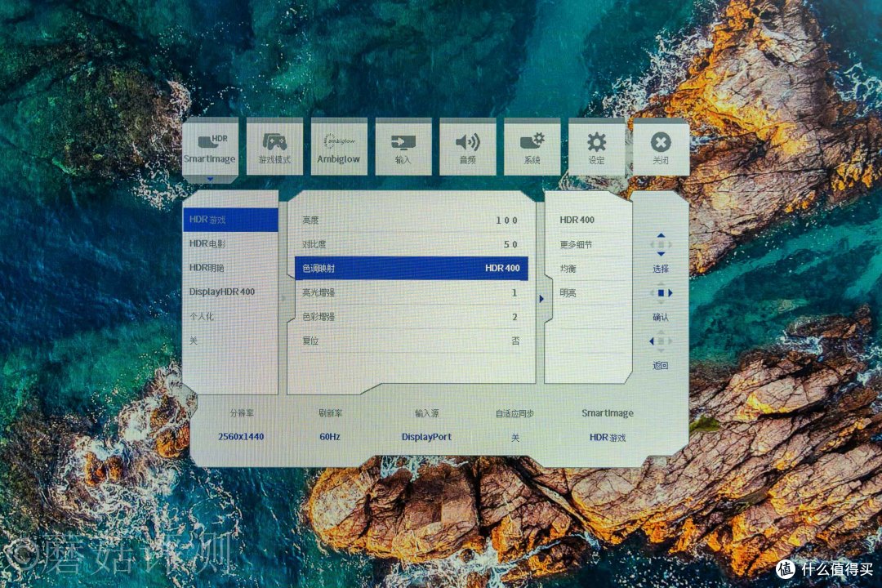Click the 刷新率 label in status bar
Image resolution: width=882 pixels, height=588 pixels.
330,413
